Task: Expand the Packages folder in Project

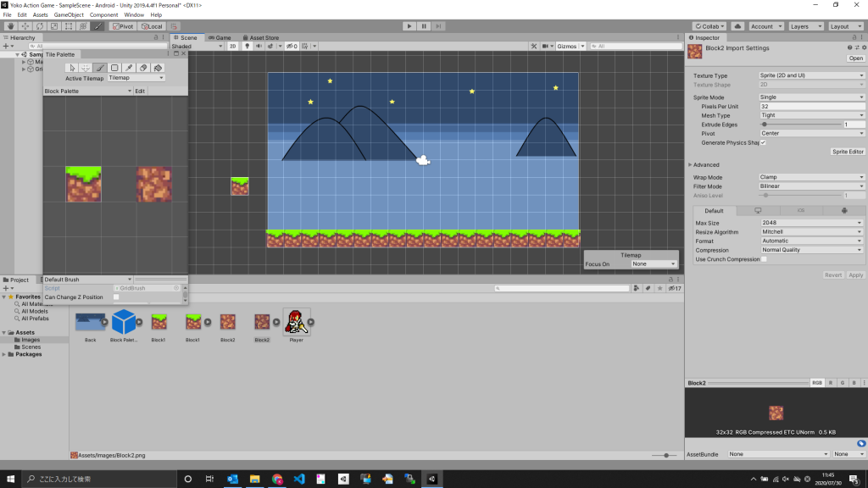Action: pos(4,354)
